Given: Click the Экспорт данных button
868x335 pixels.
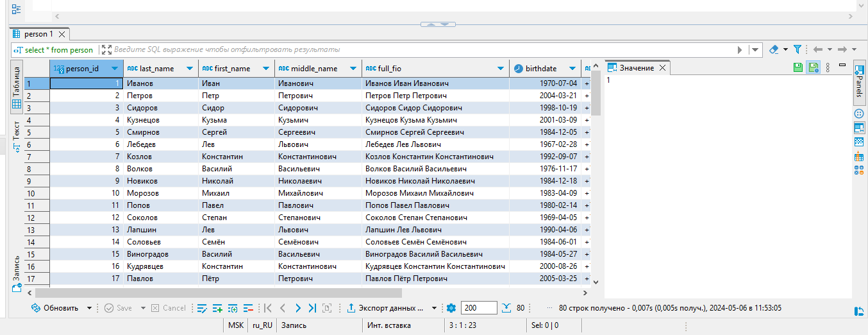Looking at the screenshot, I should click(x=386, y=308).
